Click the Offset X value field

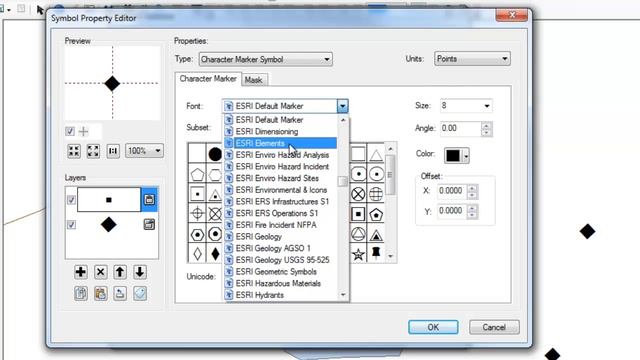[x=452, y=191]
